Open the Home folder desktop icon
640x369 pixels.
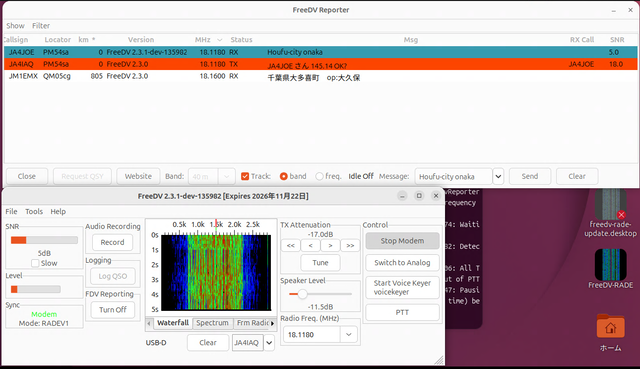click(610, 332)
